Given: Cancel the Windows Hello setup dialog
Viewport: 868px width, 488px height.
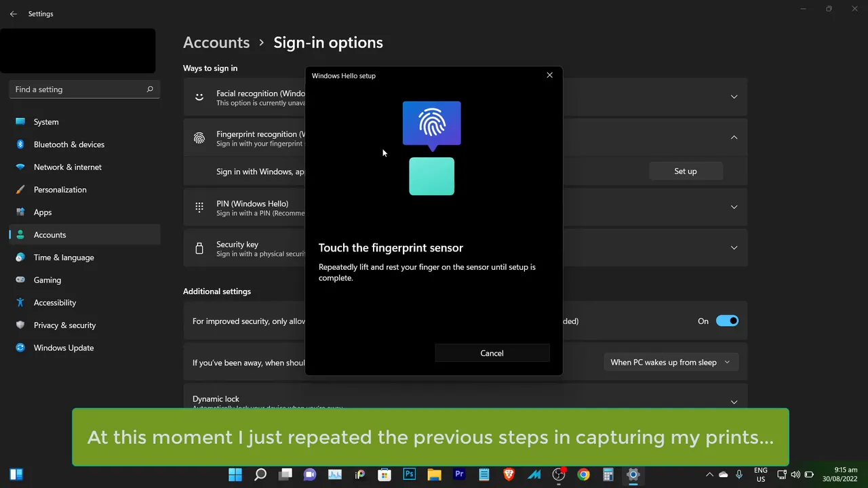Looking at the screenshot, I should (492, 353).
